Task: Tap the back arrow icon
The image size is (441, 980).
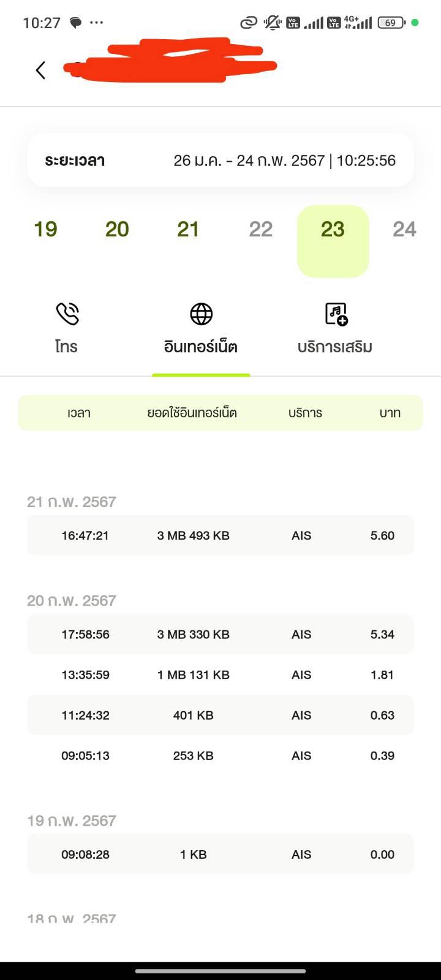Action: [40, 70]
